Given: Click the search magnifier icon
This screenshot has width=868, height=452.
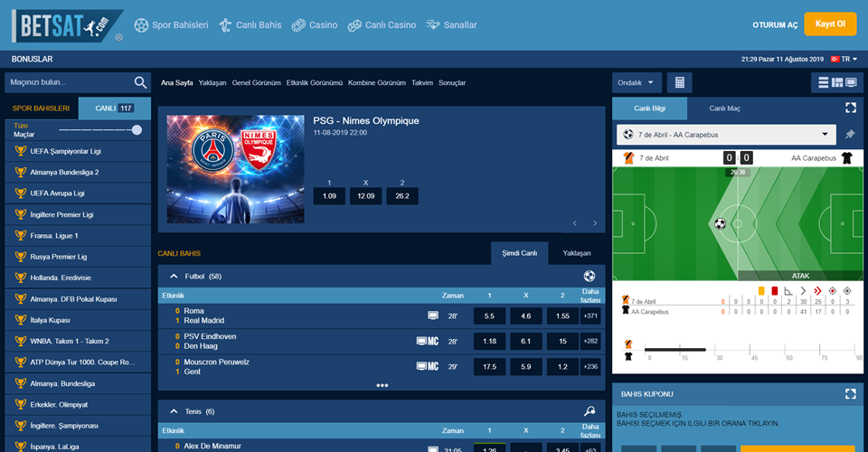Looking at the screenshot, I should coord(140,83).
